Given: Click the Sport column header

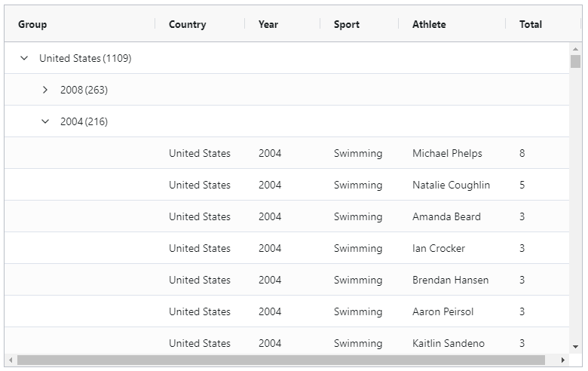Looking at the screenshot, I should point(346,24).
